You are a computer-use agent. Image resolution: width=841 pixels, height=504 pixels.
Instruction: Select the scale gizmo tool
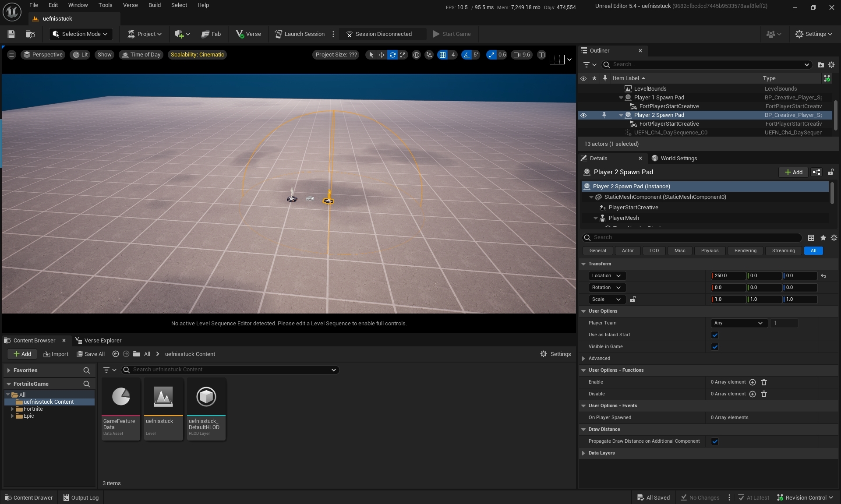[x=403, y=55]
